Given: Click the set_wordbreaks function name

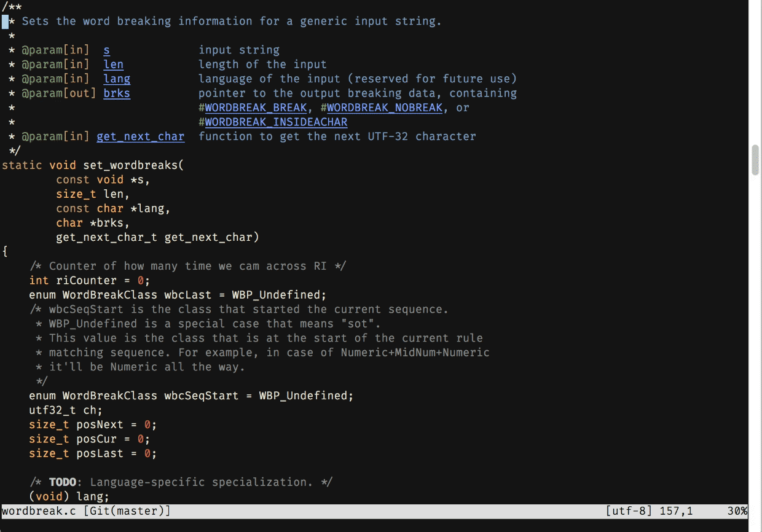Looking at the screenshot, I should [x=132, y=165].
